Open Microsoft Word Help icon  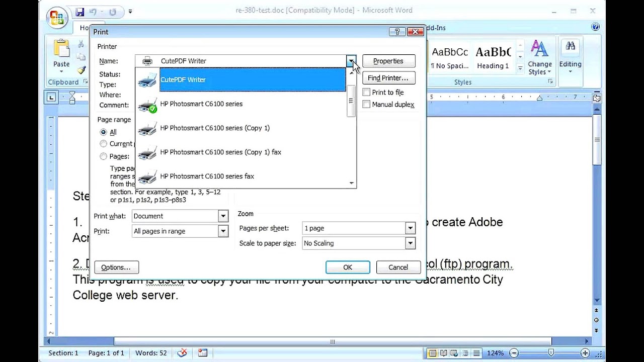(x=596, y=27)
